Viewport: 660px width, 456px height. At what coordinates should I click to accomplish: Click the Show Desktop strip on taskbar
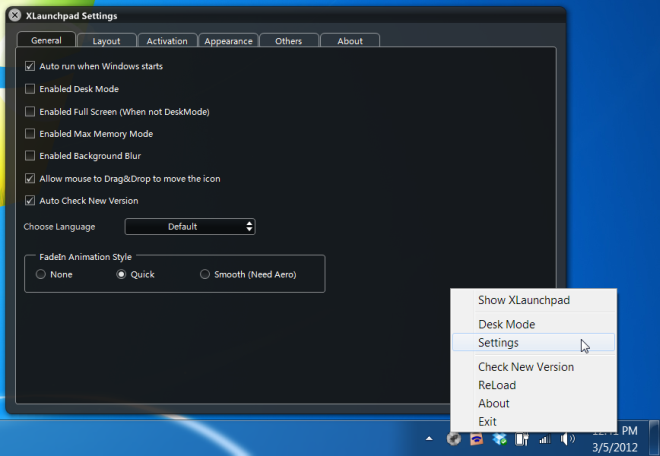point(655,438)
